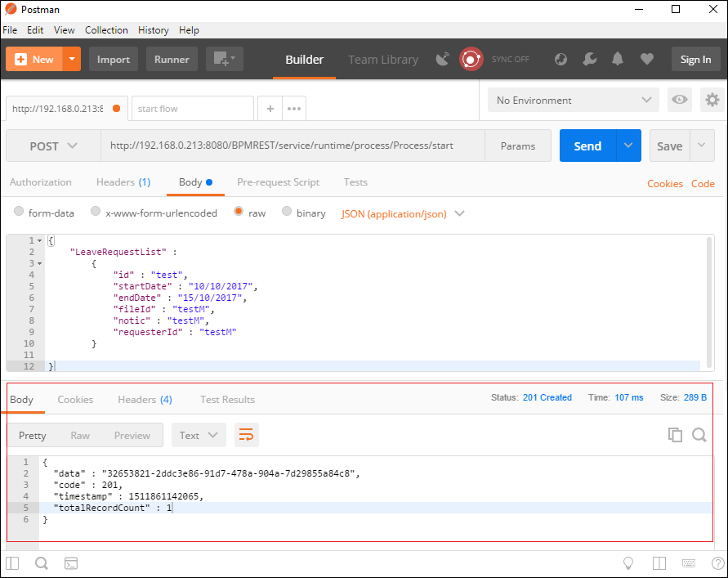This screenshot has width=728, height=578.
Task: Collapse JSON fold at line 1
Action: click(x=40, y=240)
